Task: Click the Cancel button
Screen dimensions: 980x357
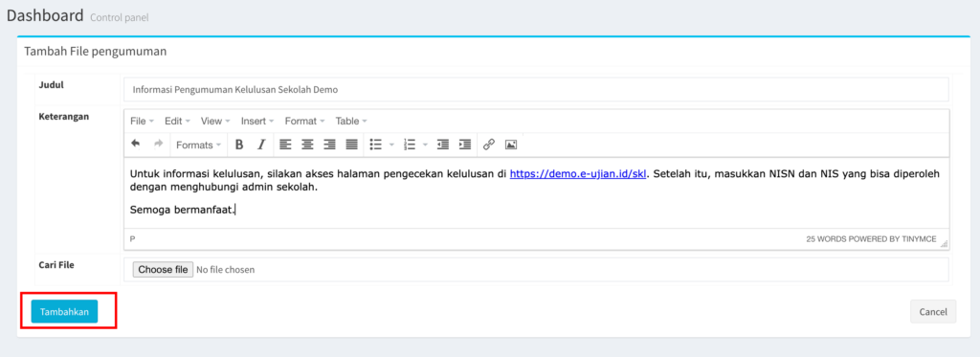Action: point(933,311)
